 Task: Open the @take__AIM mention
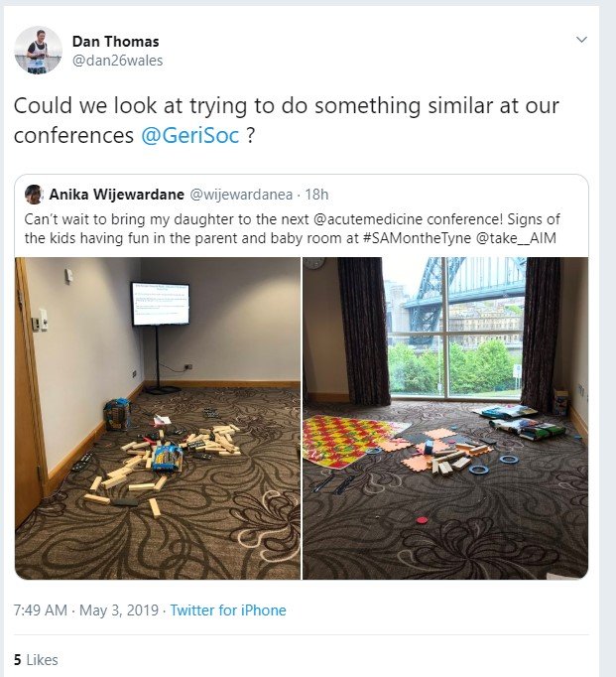[x=516, y=238]
